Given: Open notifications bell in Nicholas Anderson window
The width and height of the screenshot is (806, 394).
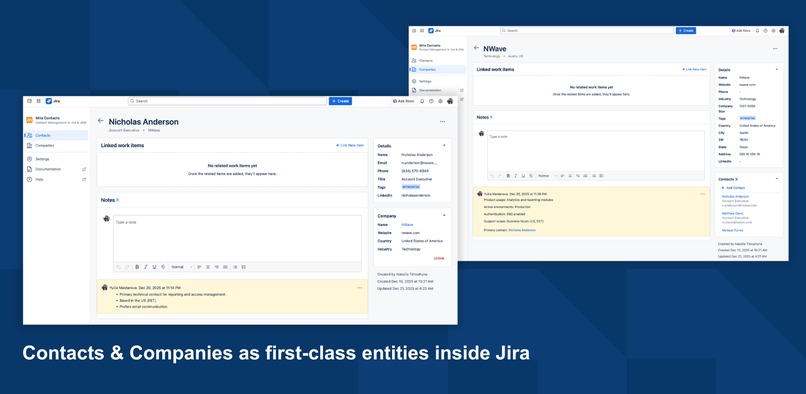Looking at the screenshot, I should click(x=422, y=101).
